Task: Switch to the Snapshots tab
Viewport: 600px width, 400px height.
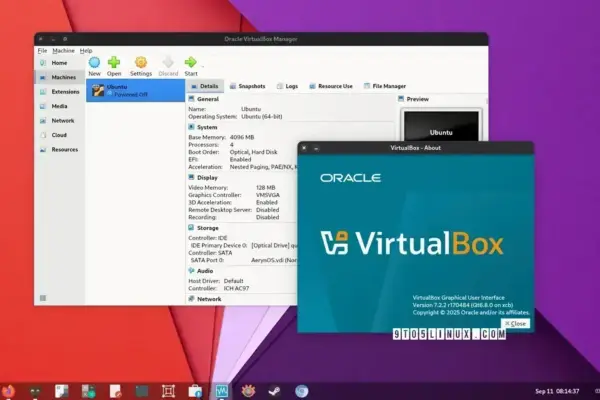Action: [x=247, y=86]
